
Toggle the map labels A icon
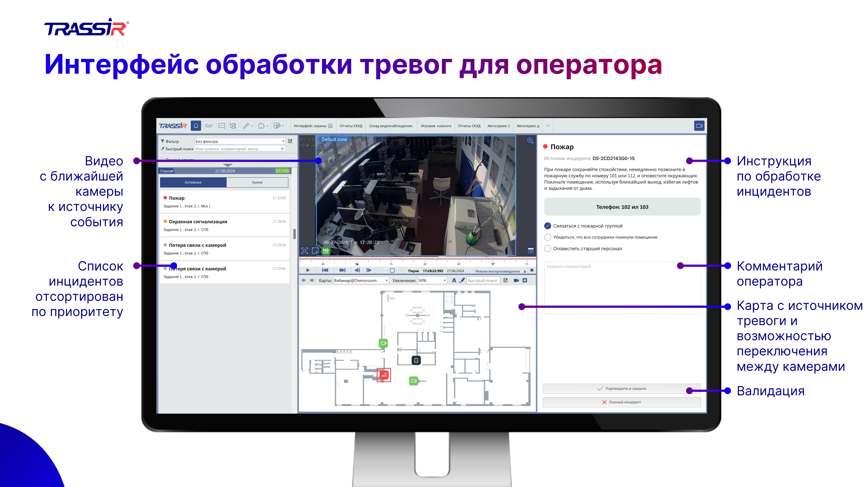[x=454, y=280]
